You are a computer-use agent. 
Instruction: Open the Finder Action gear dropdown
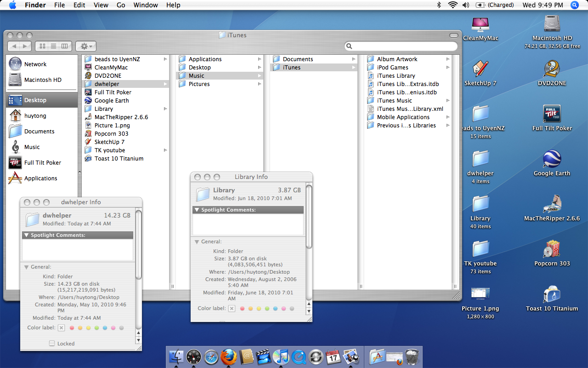pyautogui.click(x=86, y=46)
